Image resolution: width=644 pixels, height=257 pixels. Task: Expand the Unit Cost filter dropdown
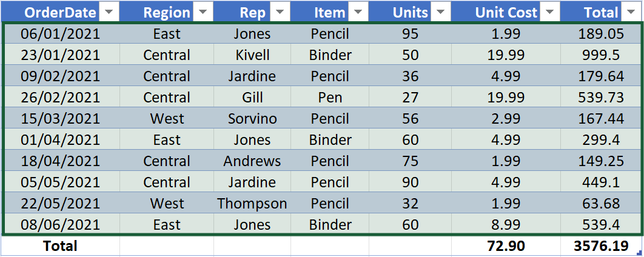click(550, 12)
